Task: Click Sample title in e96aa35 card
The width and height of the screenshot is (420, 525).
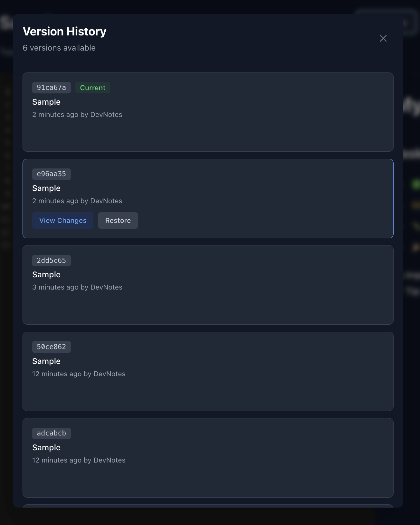Action: pos(46,188)
